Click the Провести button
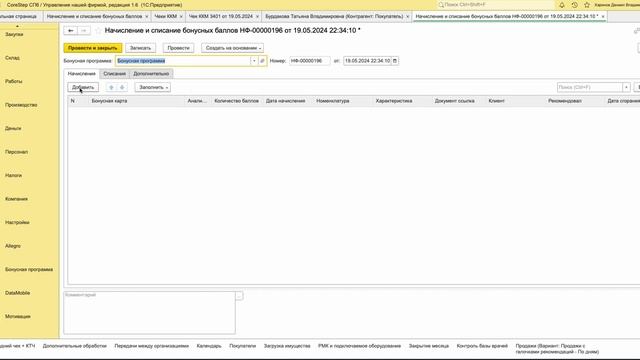Screen dimensions: 640x360 click(x=178, y=48)
